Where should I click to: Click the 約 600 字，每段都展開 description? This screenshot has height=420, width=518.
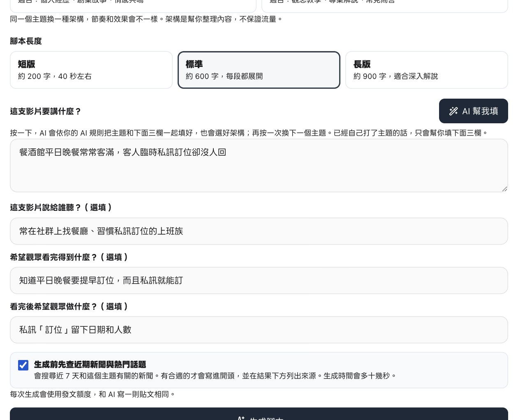click(x=224, y=76)
